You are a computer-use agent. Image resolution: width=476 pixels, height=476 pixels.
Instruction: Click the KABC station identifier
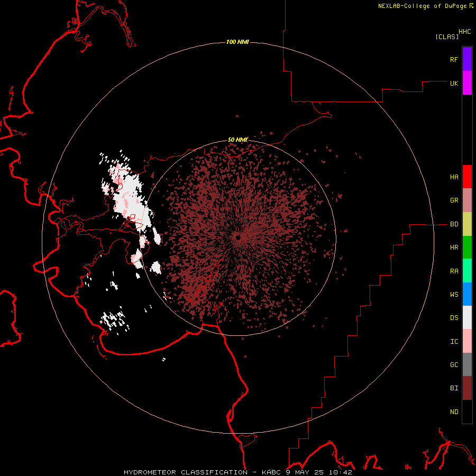[x=272, y=472]
